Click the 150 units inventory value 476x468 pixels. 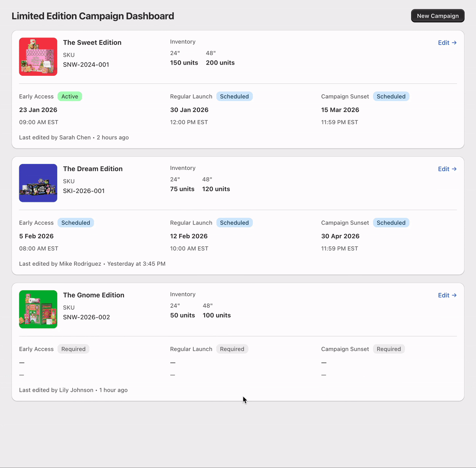coord(184,62)
